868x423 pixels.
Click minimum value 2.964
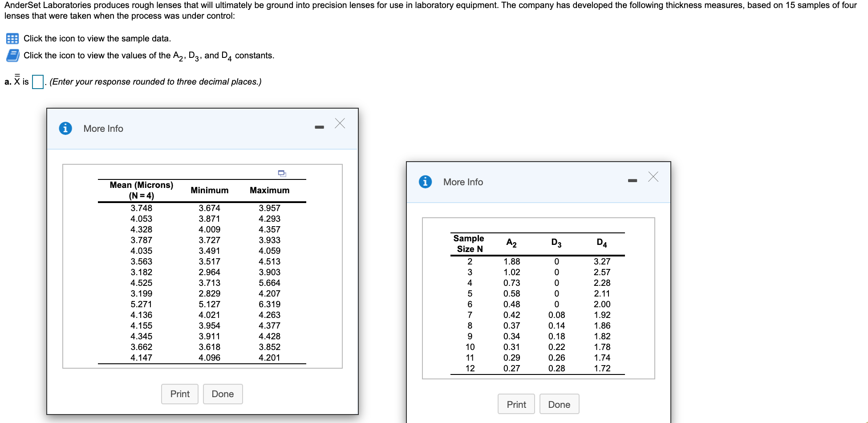[x=210, y=272]
